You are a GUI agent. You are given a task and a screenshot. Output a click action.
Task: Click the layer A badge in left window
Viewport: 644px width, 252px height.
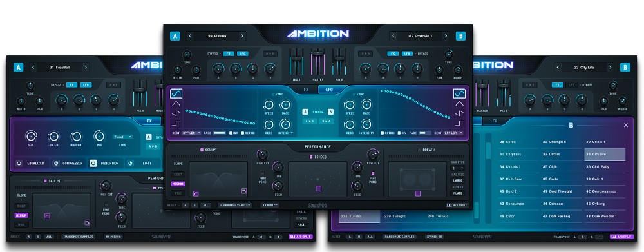pos(18,67)
